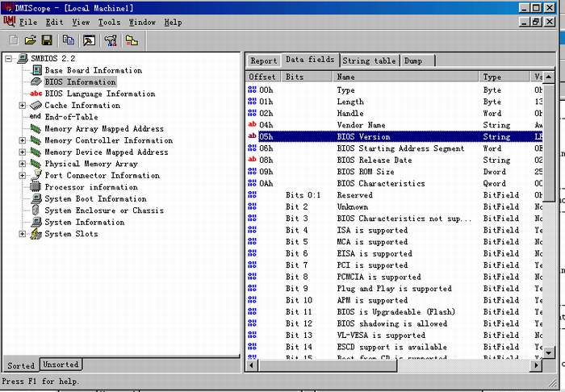Switch to the Report tab
Viewport: 565px width, 392px height.
(264, 60)
